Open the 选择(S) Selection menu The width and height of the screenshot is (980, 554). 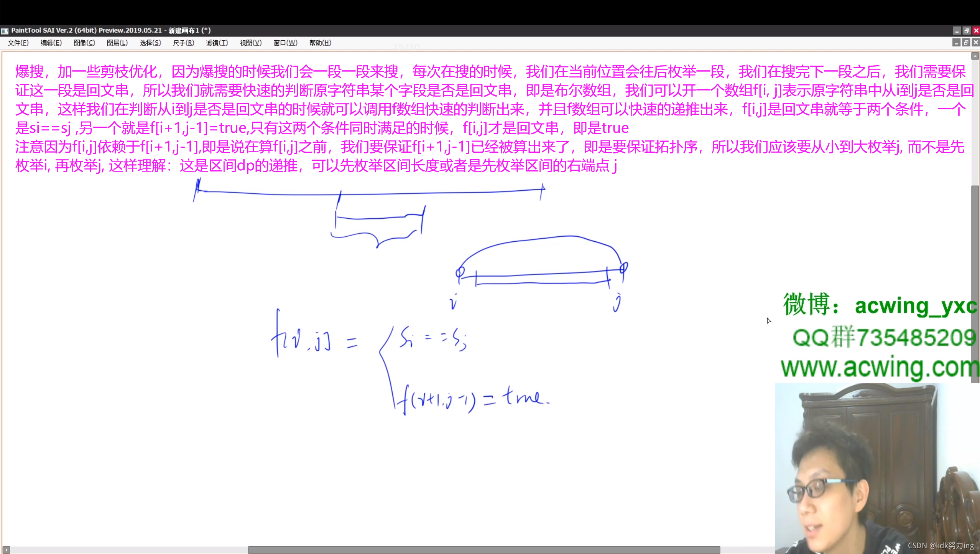pos(150,43)
